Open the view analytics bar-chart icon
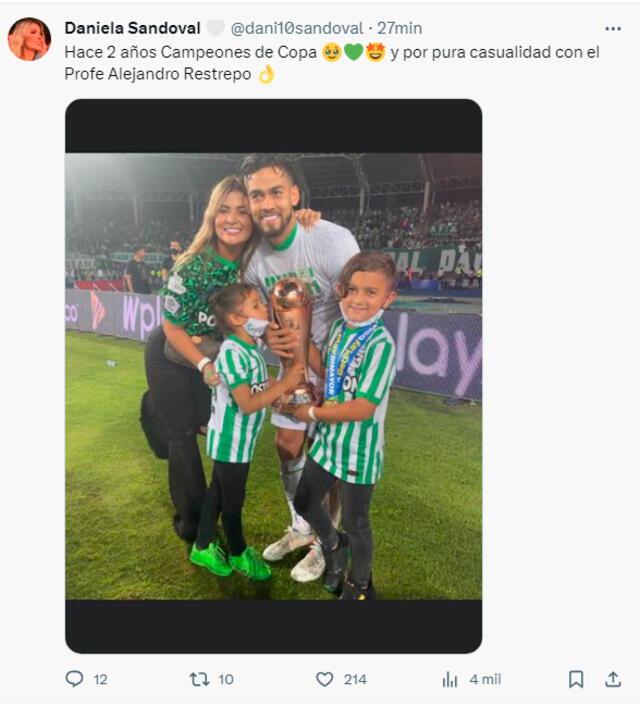640x706 pixels. click(449, 679)
